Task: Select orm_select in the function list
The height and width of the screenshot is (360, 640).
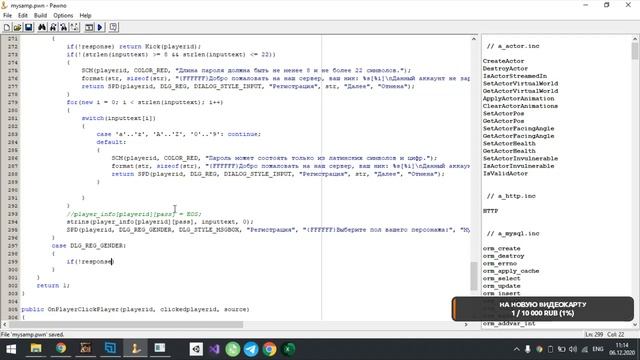Action: (502, 278)
